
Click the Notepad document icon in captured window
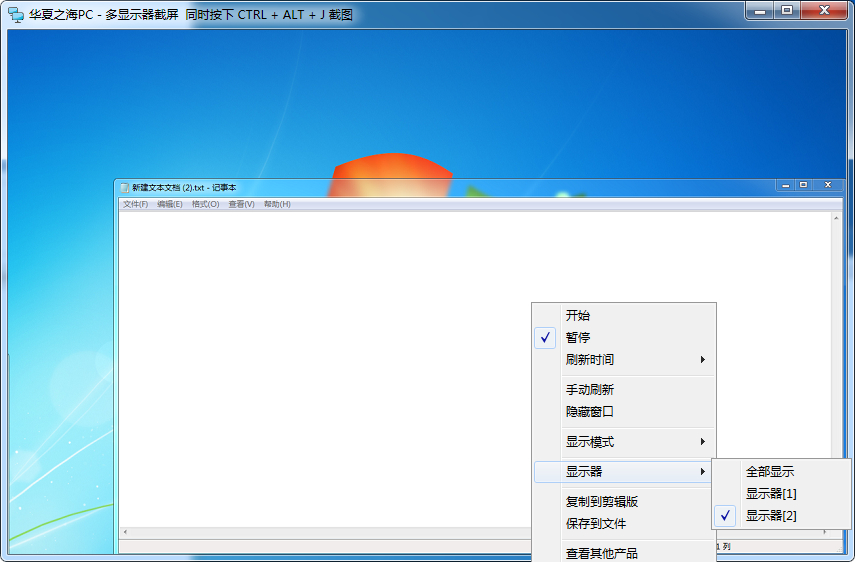tap(124, 187)
